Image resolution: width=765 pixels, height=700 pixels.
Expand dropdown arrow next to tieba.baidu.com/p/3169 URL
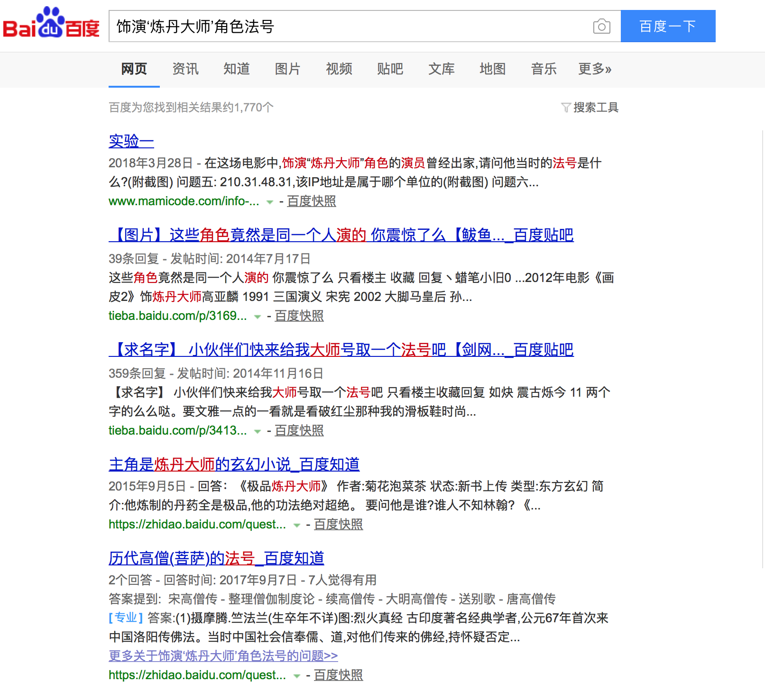click(258, 317)
